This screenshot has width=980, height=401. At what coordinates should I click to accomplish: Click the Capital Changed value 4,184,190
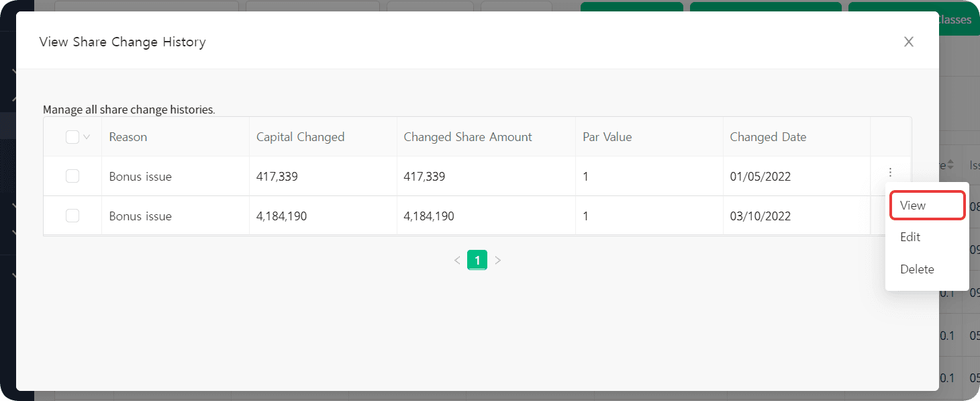point(282,216)
